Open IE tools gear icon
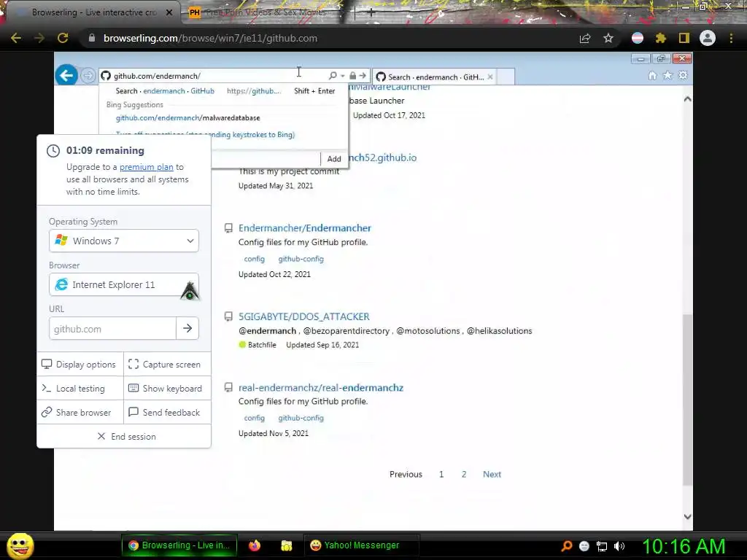Image resolution: width=747 pixels, height=560 pixels. [683, 75]
